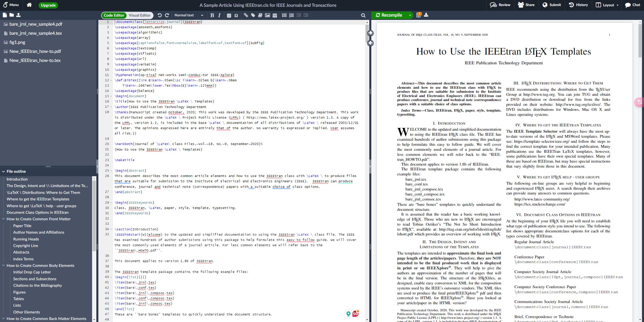Open the fig1.png file in the file tree
Image resolution: width=644 pixels, height=322 pixels.
tap(17, 42)
